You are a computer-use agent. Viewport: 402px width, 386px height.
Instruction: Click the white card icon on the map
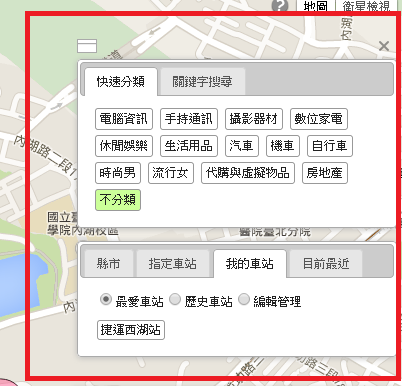[x=87, y=46]
